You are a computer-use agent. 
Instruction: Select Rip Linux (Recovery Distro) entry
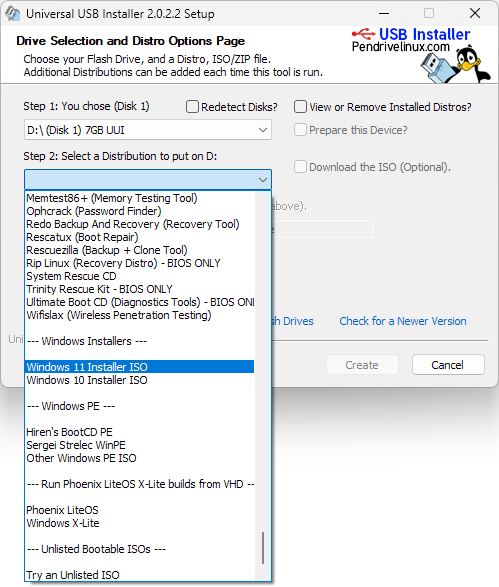pyautogui.click(x=139, y=263)
